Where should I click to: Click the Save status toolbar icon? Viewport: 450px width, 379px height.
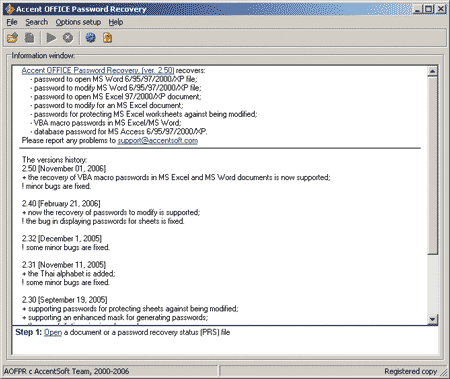tap(30, 38)
